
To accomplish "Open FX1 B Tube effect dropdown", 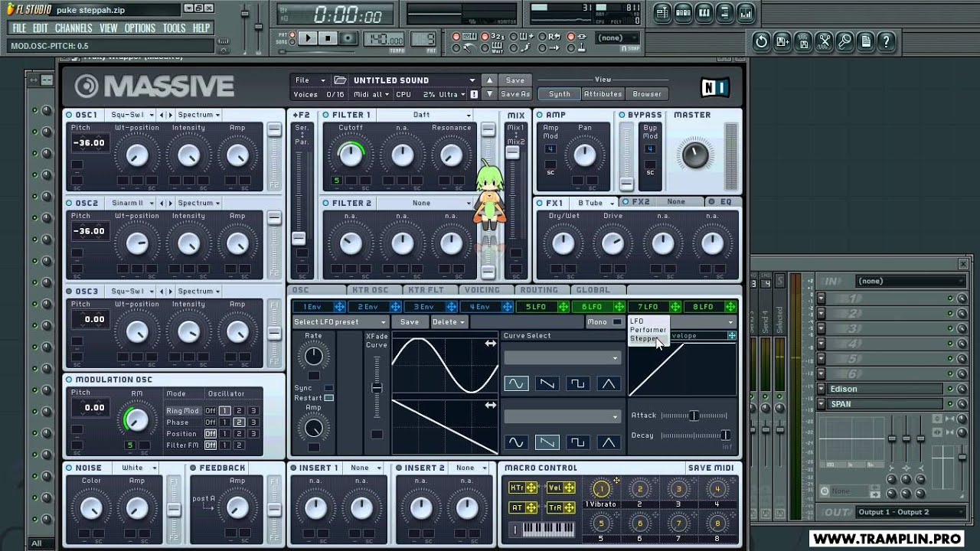I will [594, 203].
